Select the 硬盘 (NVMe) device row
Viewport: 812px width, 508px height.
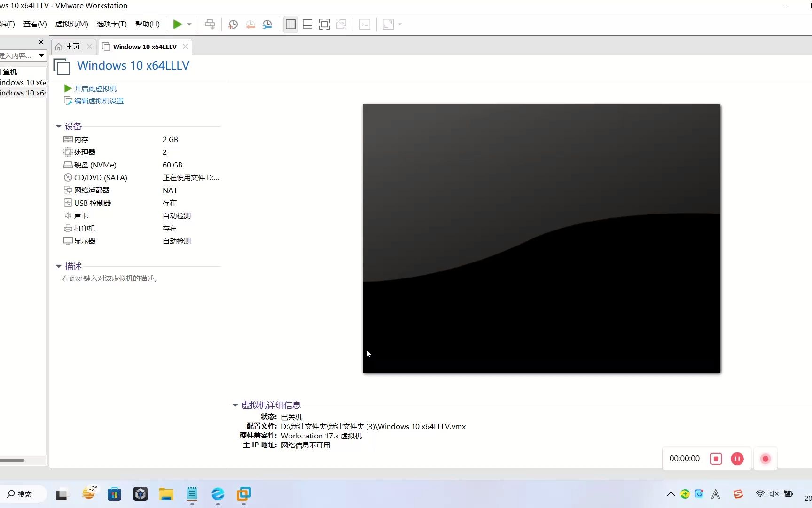point(141,165)
